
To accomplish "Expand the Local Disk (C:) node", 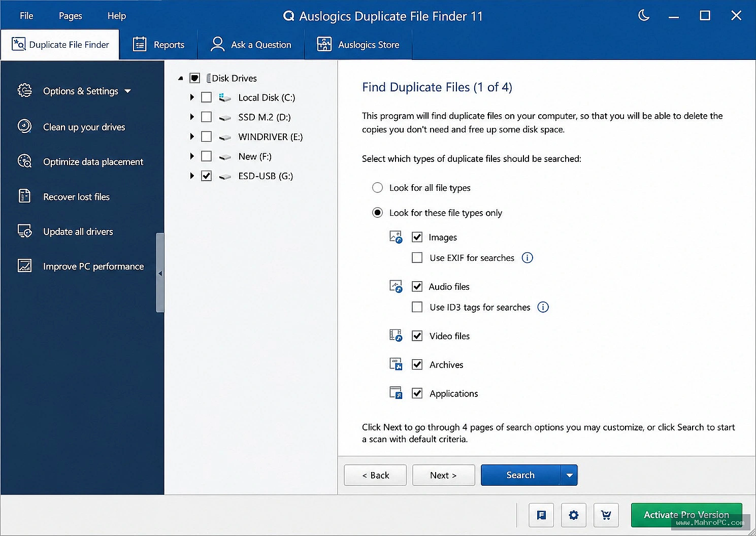I will point(192,97).
